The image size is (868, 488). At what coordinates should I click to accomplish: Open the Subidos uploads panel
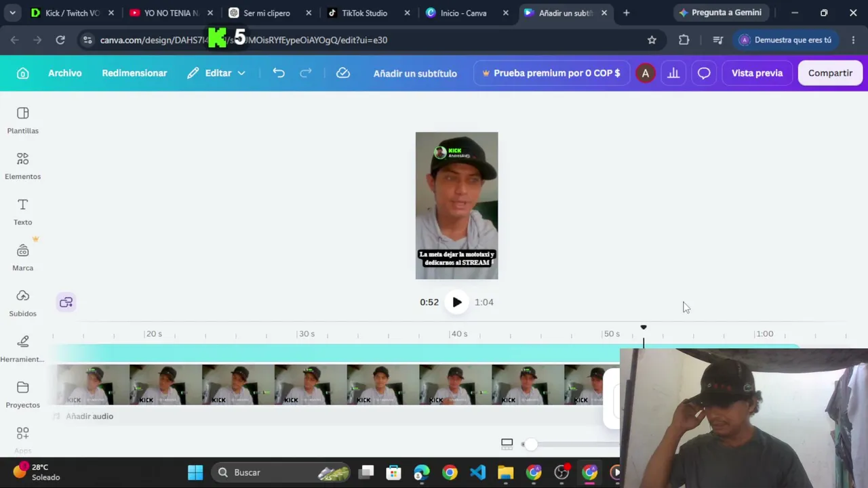coord(23,303)
